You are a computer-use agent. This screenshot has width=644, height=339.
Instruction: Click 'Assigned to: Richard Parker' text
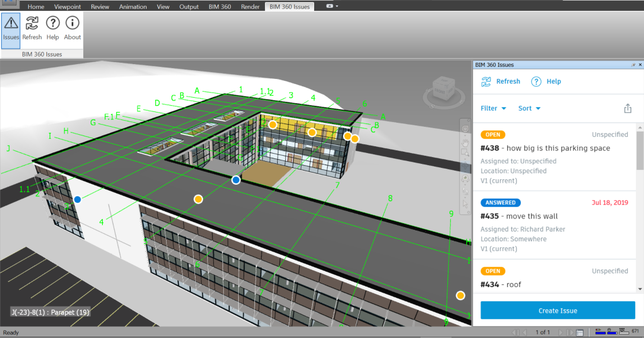[523, 229]
